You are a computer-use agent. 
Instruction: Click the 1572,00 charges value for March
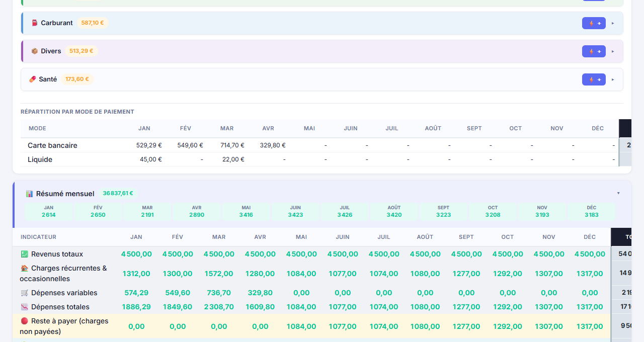219,274
